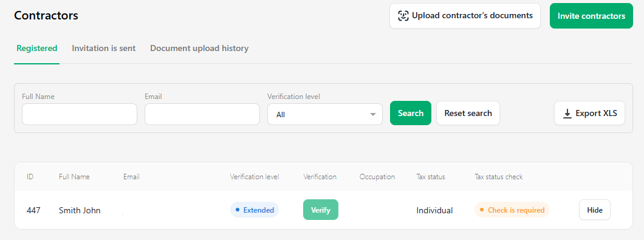The width and height of the screenshot is (644, 240).
Task: Click the Invite contractors button
Action: (591, 16)
